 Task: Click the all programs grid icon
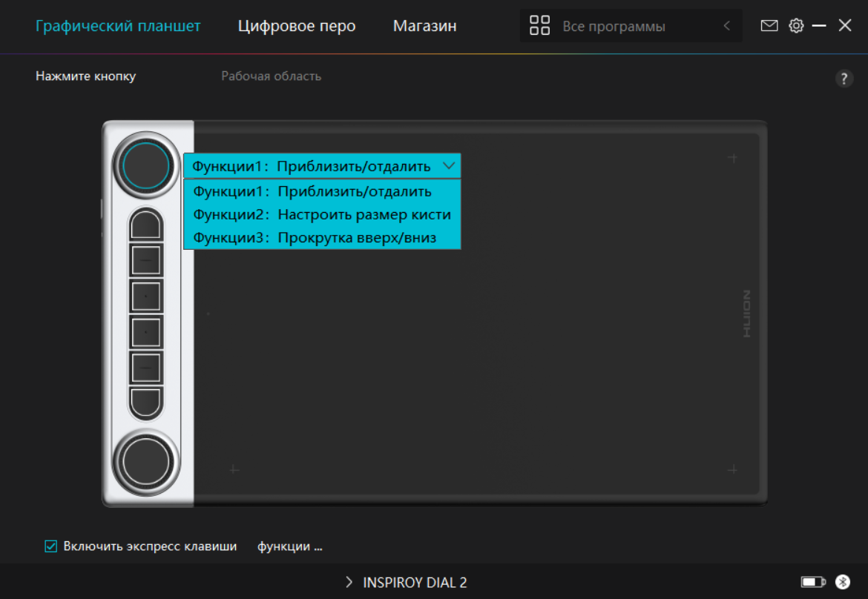coord(539,26)
